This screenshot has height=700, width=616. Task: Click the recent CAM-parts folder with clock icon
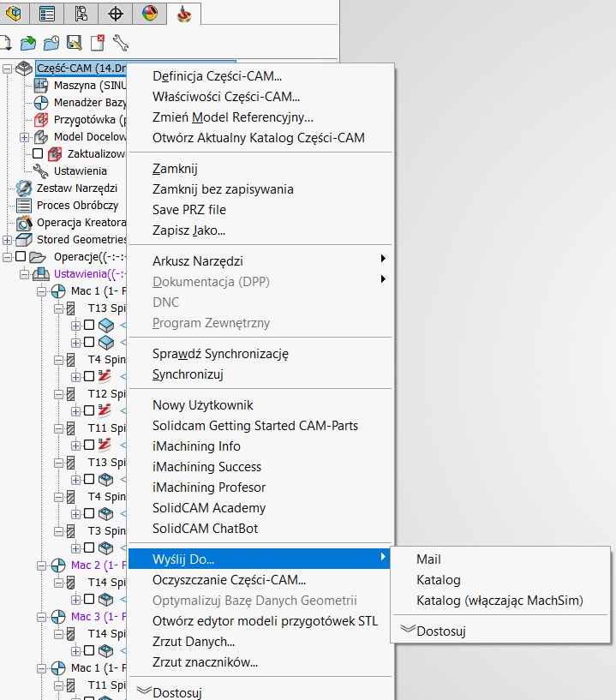point(51,44)
